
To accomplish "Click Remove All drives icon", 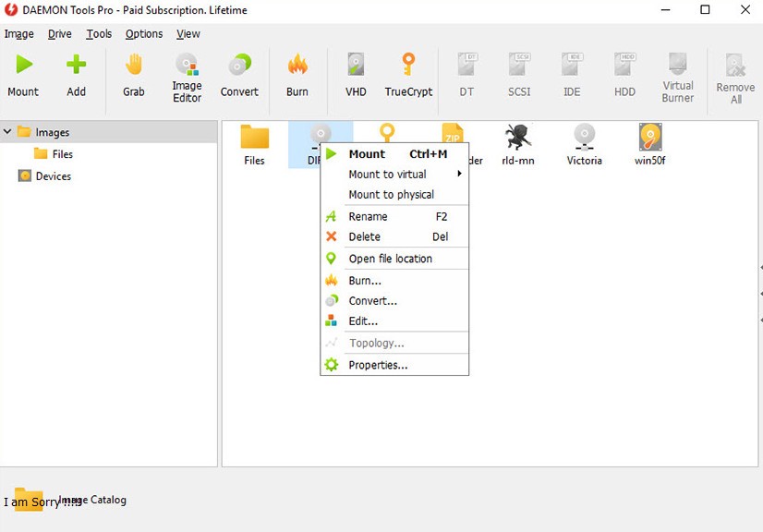I will tap(735, 79).
